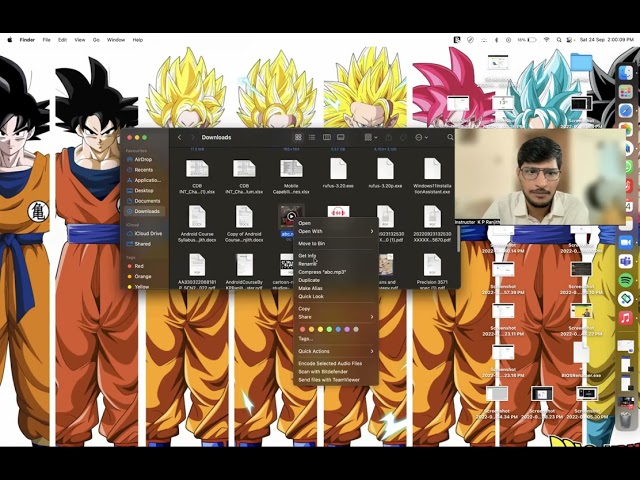640x480 pixels.
Task: Select the blue folder on the desktop
Action: (x=582, y=63)
